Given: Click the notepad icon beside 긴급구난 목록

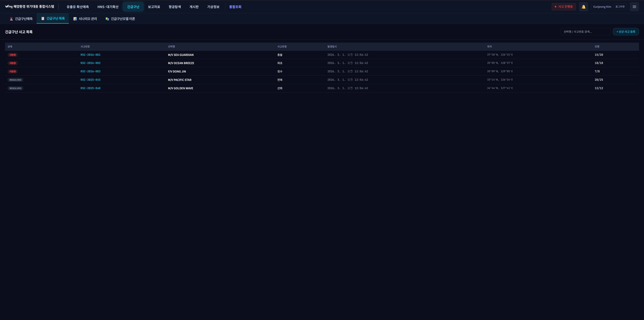Looking at the screenshot, I should click(43, 18).
